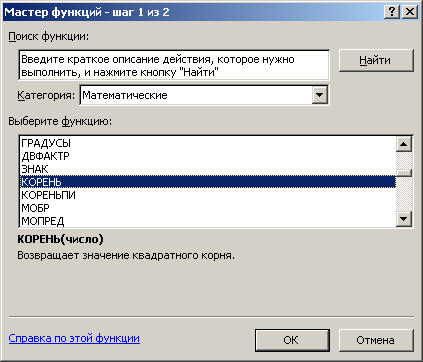Click the function list scrollbar thumb
Screen dimensions: 423x362
tap(404, 173)
